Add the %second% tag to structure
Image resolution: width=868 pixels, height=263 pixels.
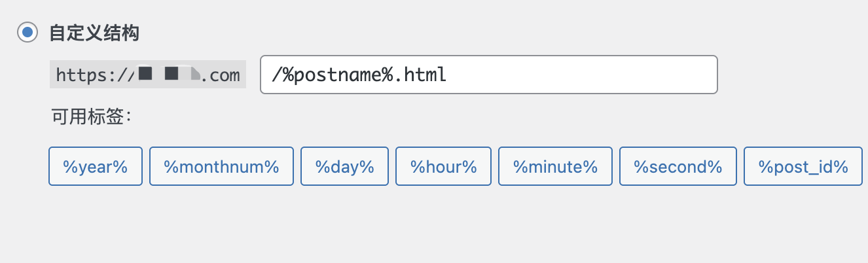pos(678,166)
